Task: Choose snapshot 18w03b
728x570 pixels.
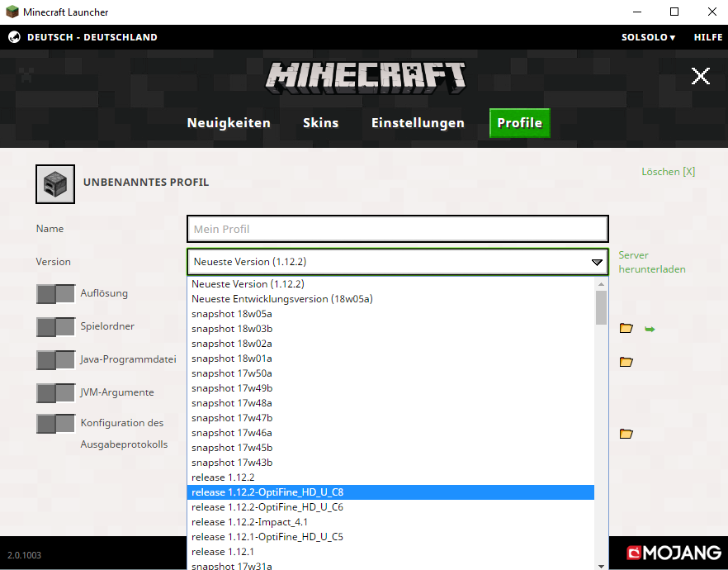Action: click(x=390, y=329)
